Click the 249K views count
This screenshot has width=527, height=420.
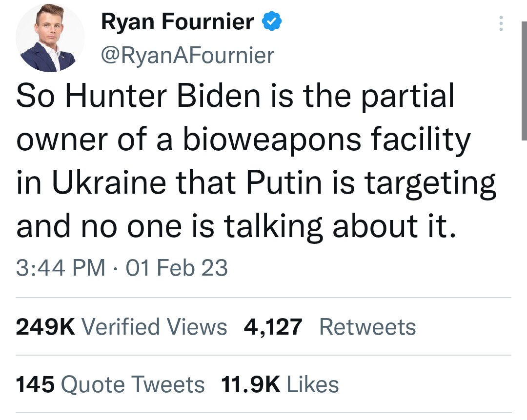pos(45,327)
